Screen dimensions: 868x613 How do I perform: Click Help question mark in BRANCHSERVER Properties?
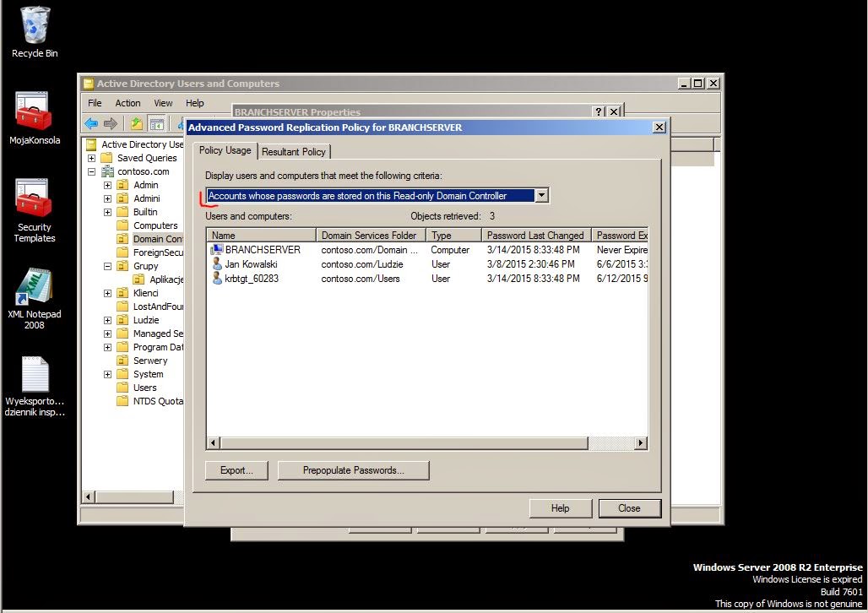(x=599, y=111)
